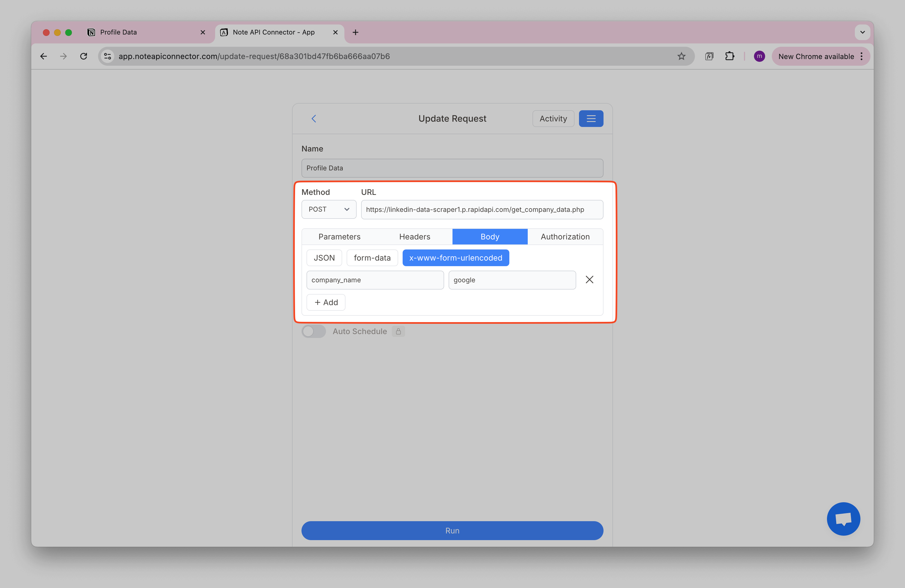Viewport: 905px width, 588px height.
Task: Open the chat support bubble
Action: pyautogui.click(x=843, y=518)
